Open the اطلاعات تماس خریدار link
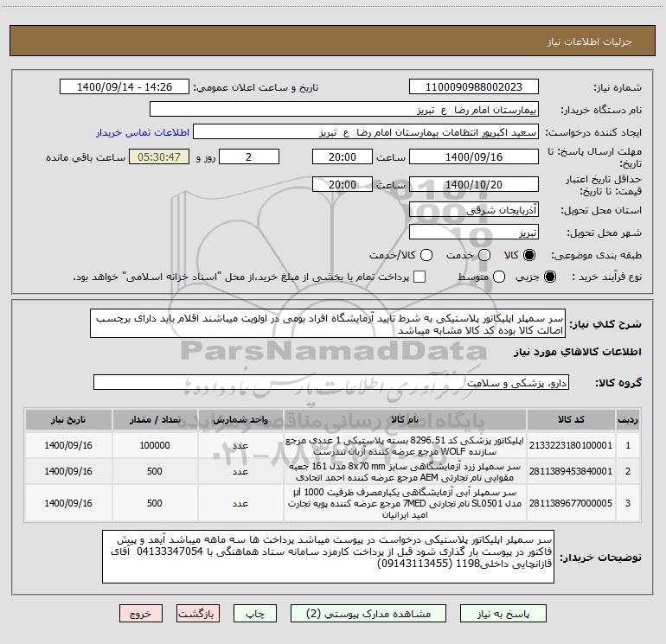The width and height of the screenshot is (666, 644). pyautogui.click(x=143, y=132)
